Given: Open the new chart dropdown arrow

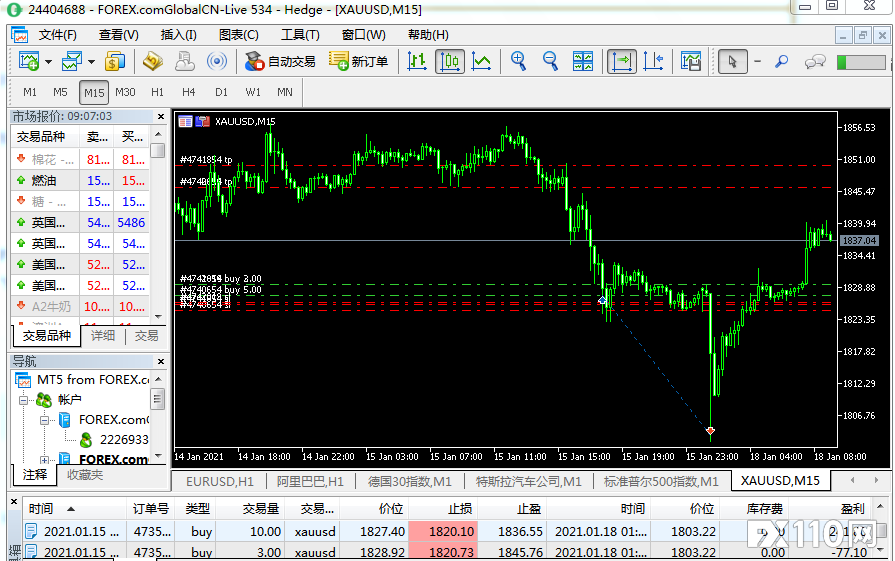Looking at the screenshot, I should pos(49,62).
